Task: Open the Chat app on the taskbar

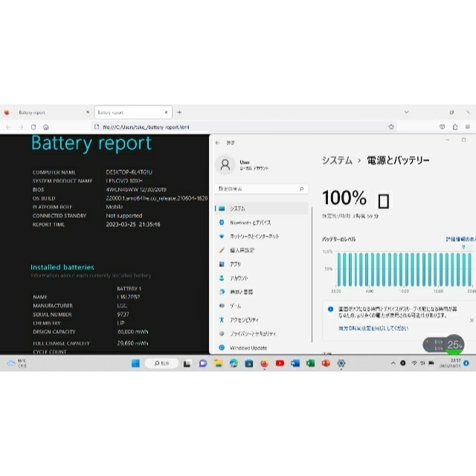Action: [x=203, y=363]
